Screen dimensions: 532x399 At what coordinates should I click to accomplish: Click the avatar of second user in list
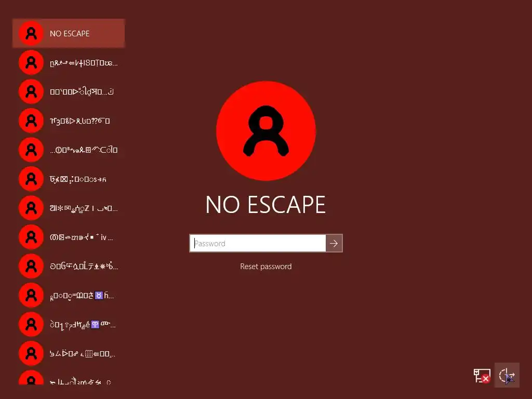tap(31, 62)
